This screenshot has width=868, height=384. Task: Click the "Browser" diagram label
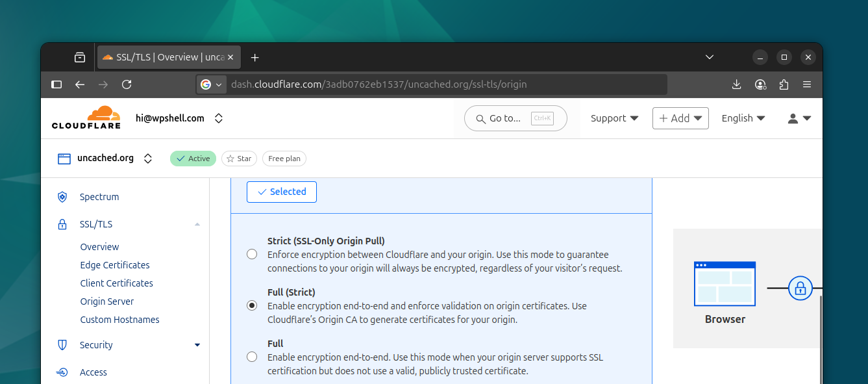pos(725,319)
